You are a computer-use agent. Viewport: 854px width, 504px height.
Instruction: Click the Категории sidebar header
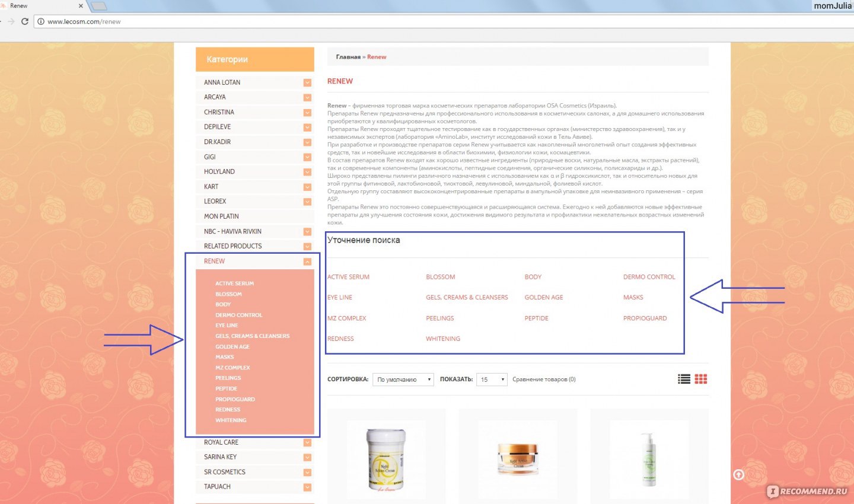pyautogui.click(x=255, y=59)
